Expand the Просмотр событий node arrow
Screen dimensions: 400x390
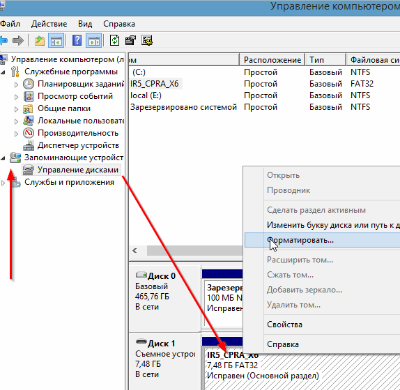[x=16, y=97]
